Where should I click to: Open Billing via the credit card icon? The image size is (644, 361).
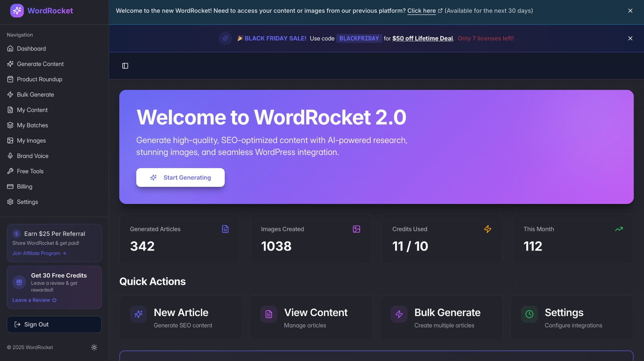click(10, 187)
